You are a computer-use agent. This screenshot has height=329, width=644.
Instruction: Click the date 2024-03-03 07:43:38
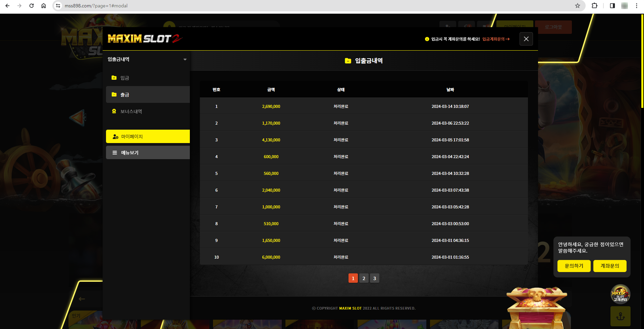click(450, 190)
